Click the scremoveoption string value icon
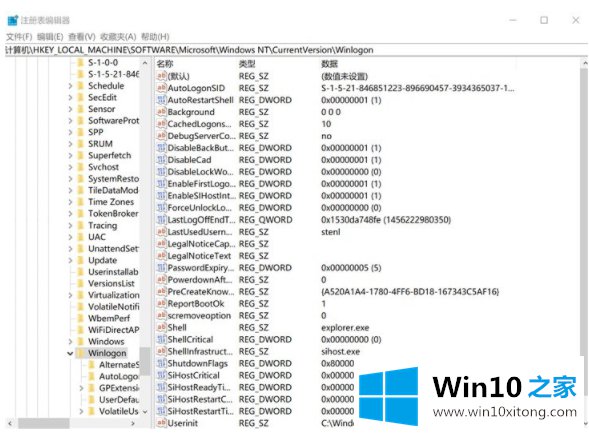This screenshot has width=589, height=438. click(x=161, y=316)
